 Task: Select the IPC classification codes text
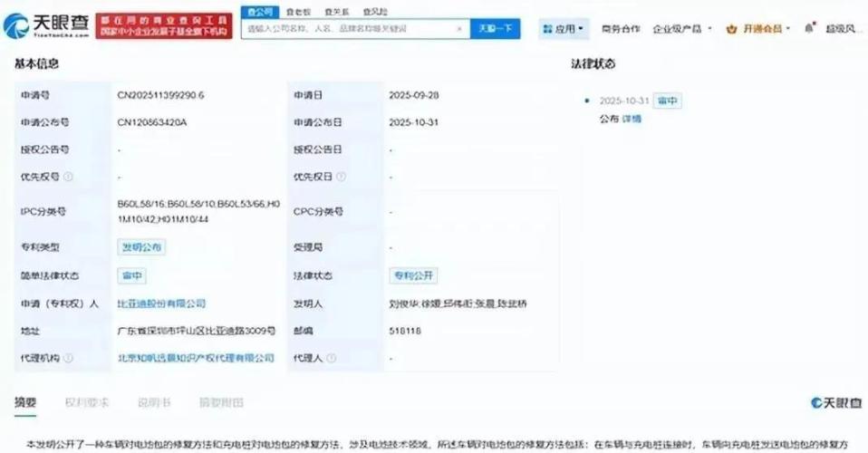click(x=198, y=211)
